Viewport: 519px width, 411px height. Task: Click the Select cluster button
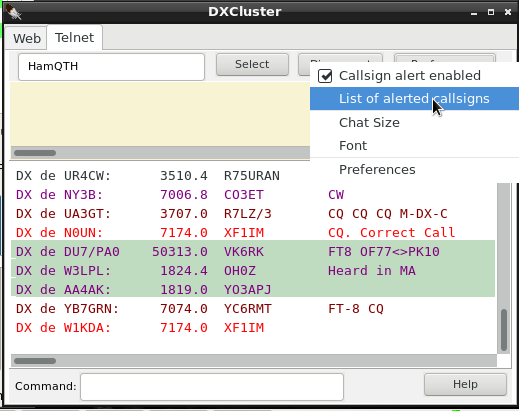click(252, 64)
